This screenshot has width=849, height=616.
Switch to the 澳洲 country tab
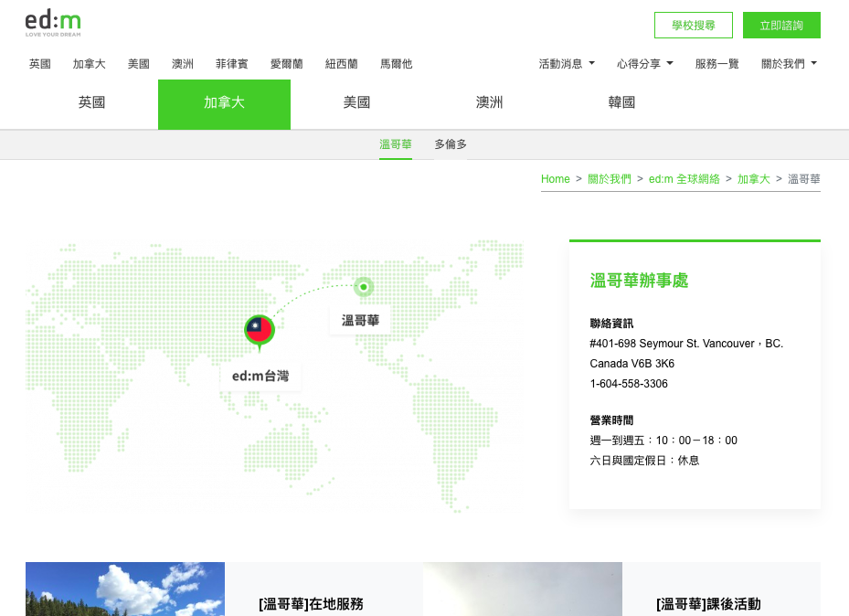pos(490,102)
